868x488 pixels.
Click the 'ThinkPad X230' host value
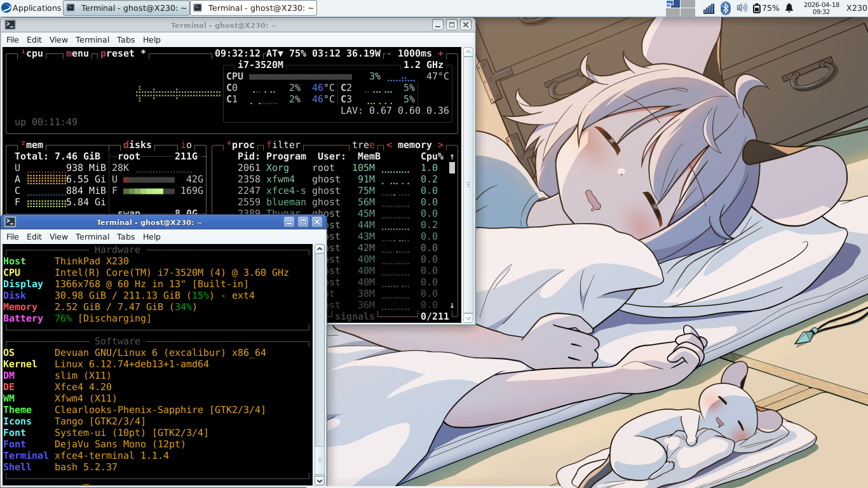tap(92, 261)
